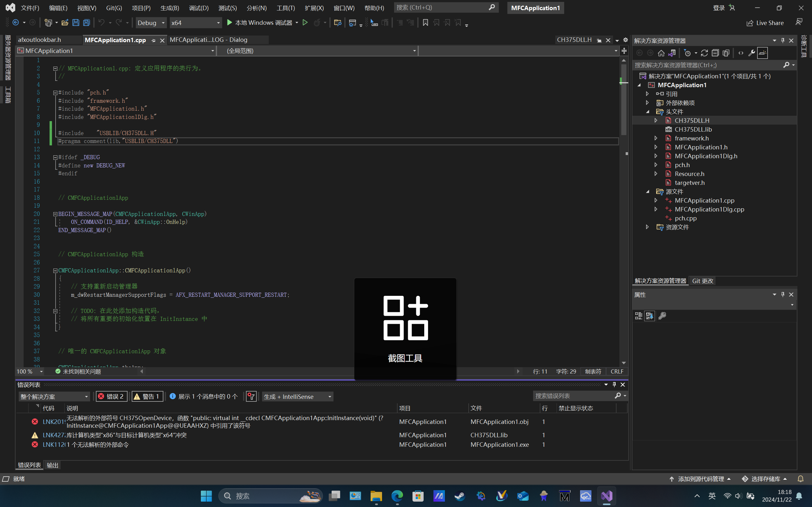Click 选择存储库 in status bar
The image size is (812, 507).
click(765, 479)
